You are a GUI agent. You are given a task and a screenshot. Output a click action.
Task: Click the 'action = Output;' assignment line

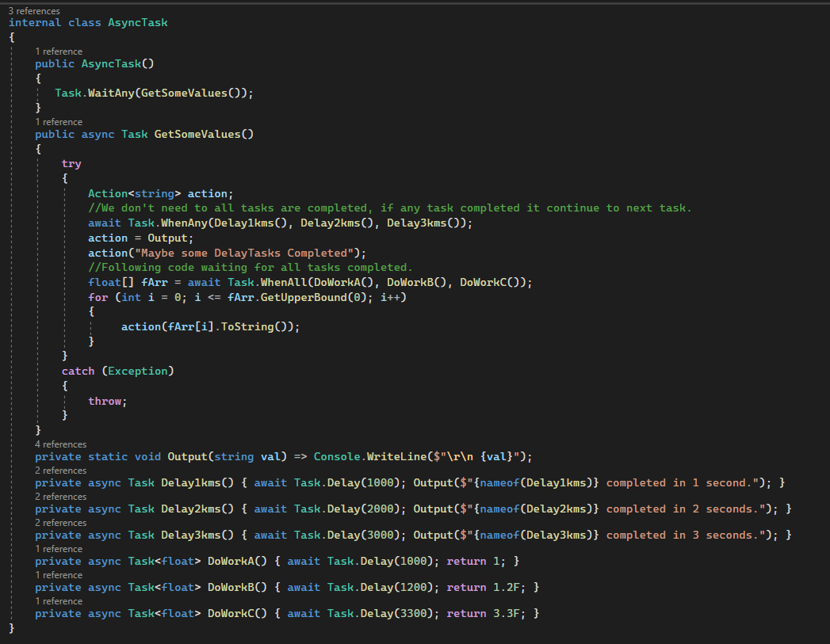point(141,238)
